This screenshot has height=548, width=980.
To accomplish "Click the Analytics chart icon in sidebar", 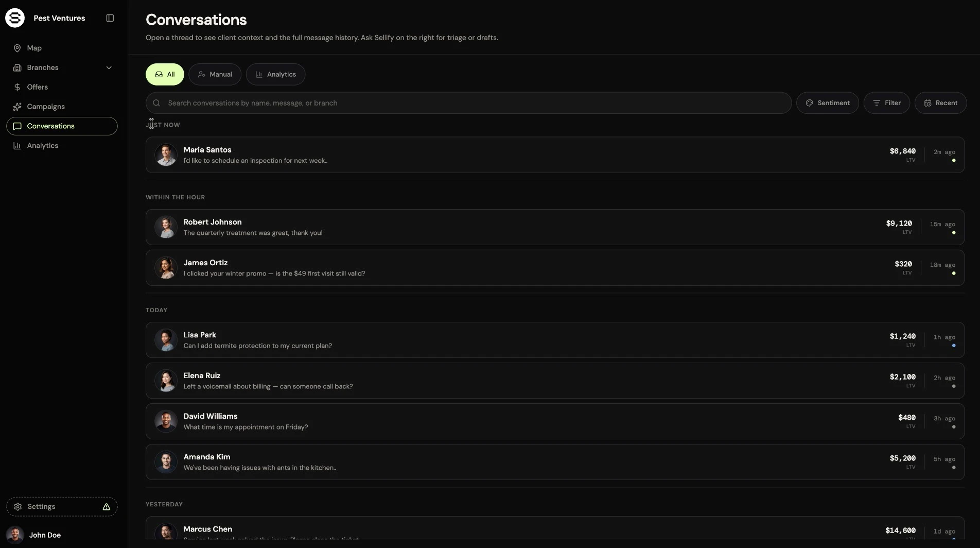I will click(x=17, y=146).
